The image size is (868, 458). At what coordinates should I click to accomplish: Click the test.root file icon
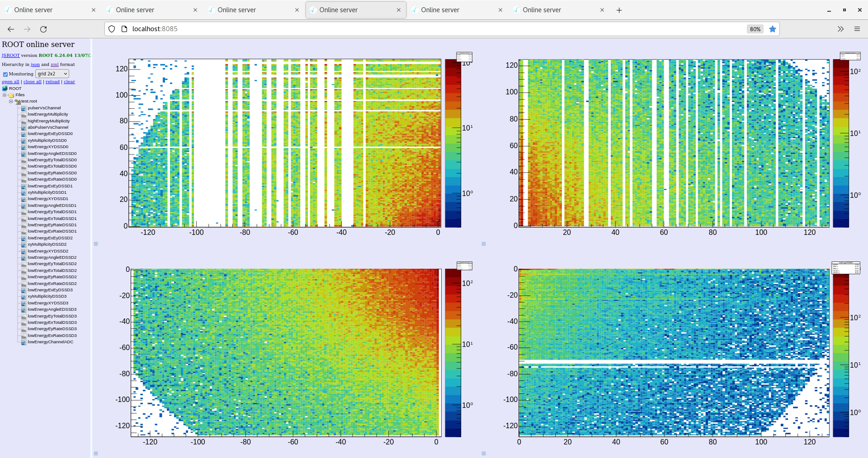18,102
